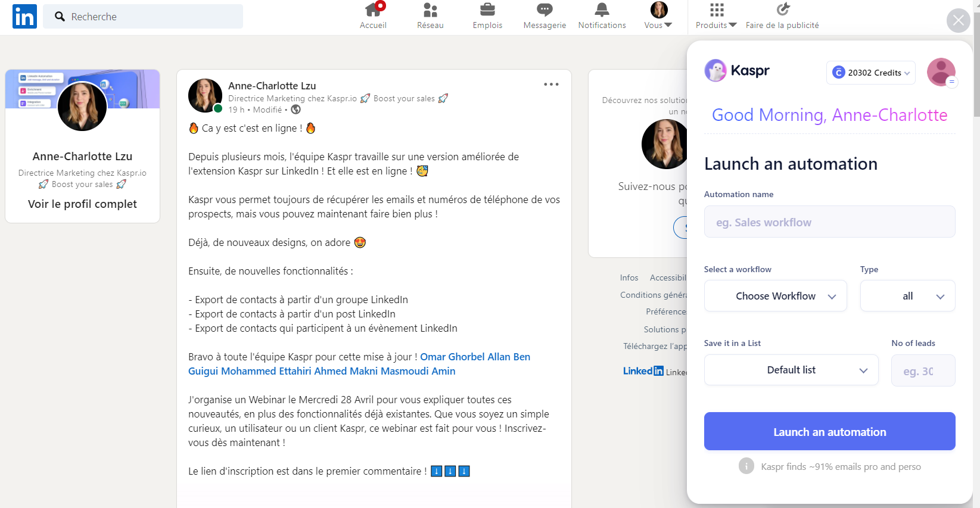Click the Infos footer link

(629, 278)
